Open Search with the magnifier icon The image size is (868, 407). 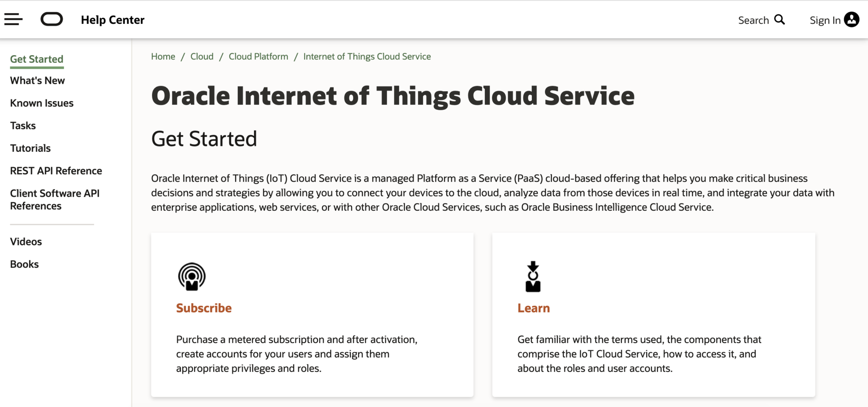point(780,20)
